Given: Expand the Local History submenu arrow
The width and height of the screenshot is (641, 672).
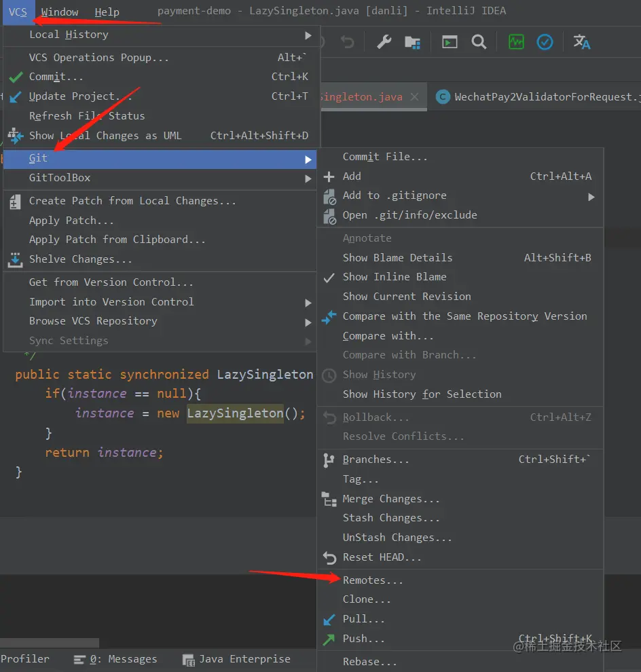Looking at the screenshot, I should tap(308, 35).
